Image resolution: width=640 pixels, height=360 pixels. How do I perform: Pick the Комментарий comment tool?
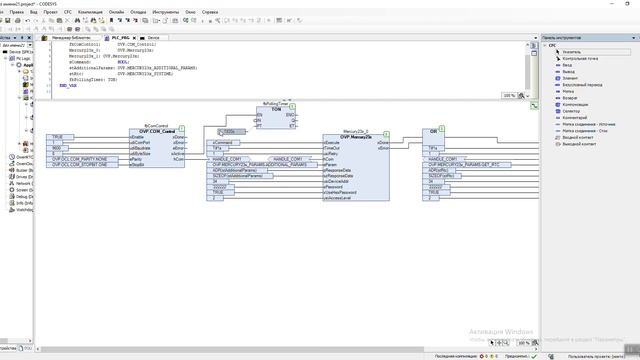575,118
